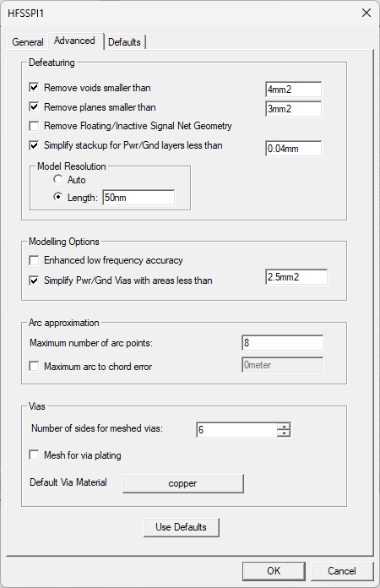380x588 pixels.
Task: Toggle Simplify stackup for Pwr/Gnd layers
Action: [x=34, y=145]
